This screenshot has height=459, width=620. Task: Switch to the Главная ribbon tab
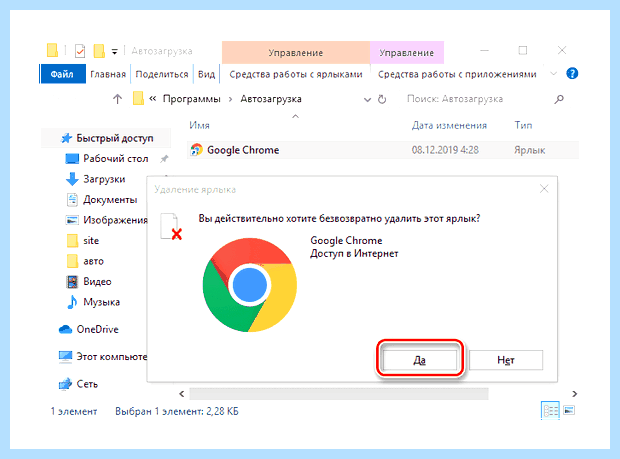click(x=108, y=74)
